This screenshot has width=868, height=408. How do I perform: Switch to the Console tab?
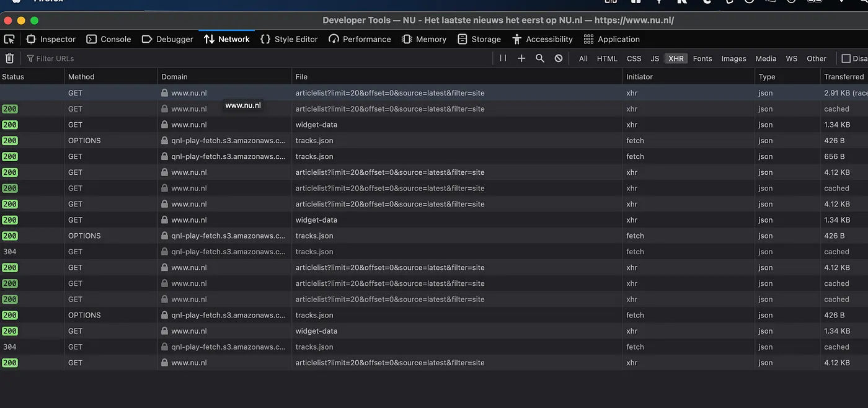click(108, 39)
